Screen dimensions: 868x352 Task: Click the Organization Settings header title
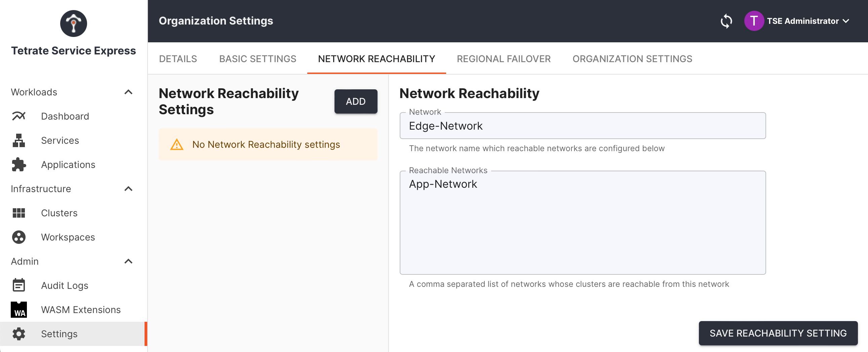[x=215, y=21]
